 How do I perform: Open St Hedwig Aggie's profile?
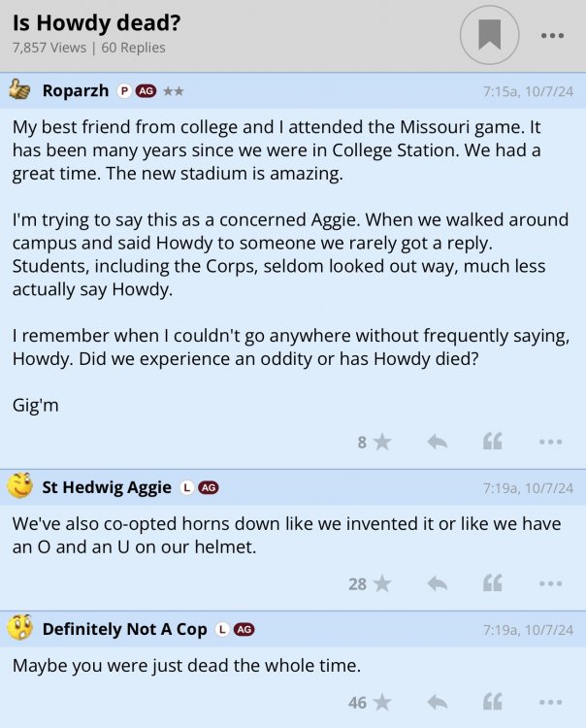pos(107,487)
